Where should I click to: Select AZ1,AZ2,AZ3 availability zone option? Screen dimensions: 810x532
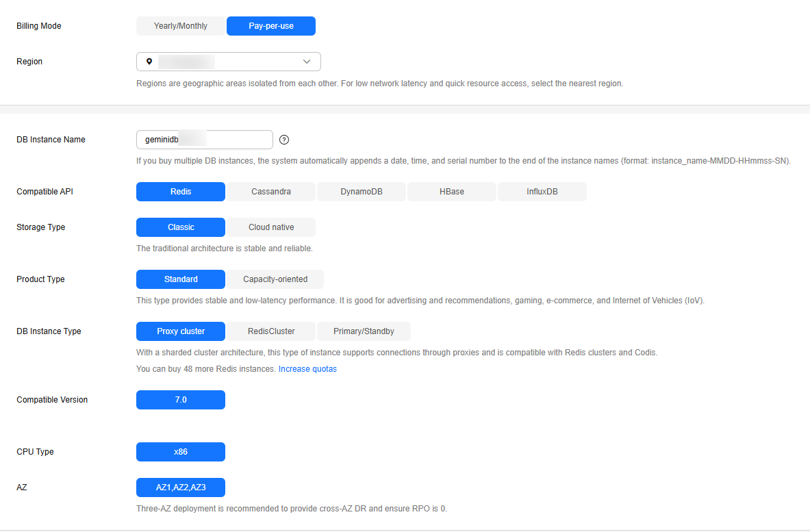[x=181, y=487]
